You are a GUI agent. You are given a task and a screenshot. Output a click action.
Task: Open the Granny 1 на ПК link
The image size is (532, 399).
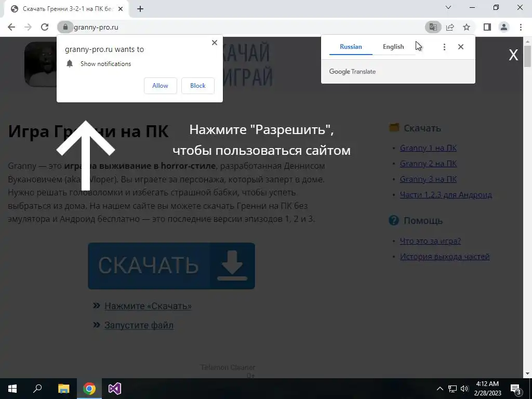(428, 148)
